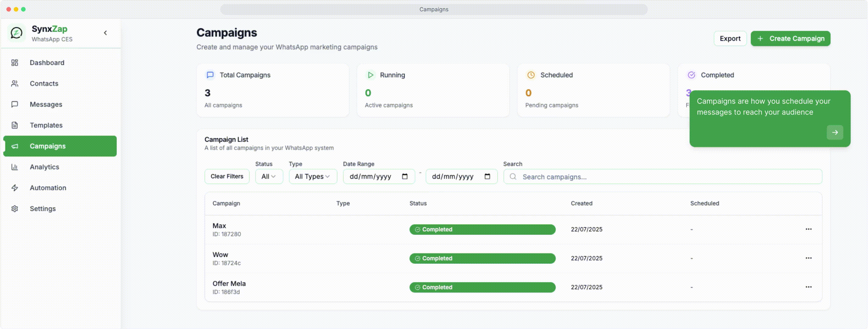Viewport: 868px width, 329px height.
Task: Open the Automation section
Action: coord(60,188)
